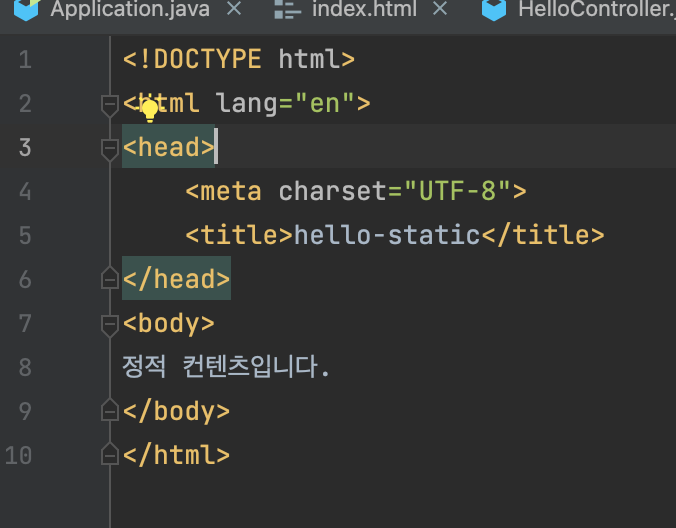Viewport: 676px width, 528px height.
Task: Click fold end marker at closing html tag
Action: pyautogui.click(x=110, y=454)
